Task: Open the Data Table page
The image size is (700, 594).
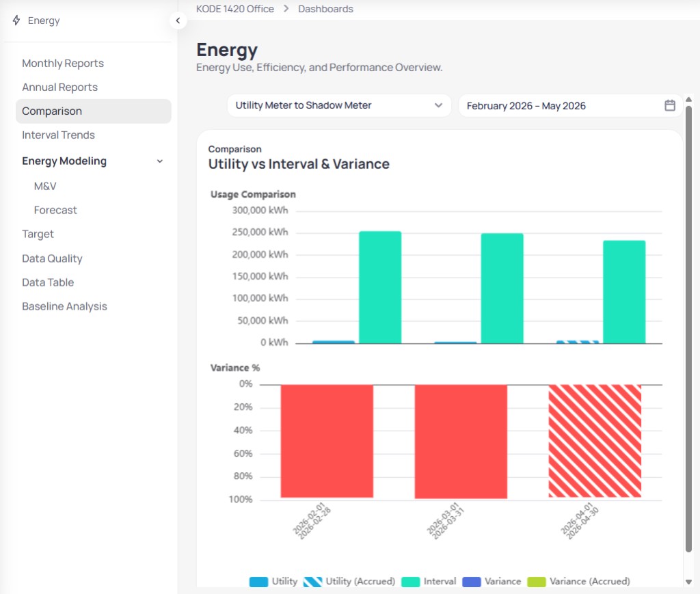Action: [x=48, y=282]
